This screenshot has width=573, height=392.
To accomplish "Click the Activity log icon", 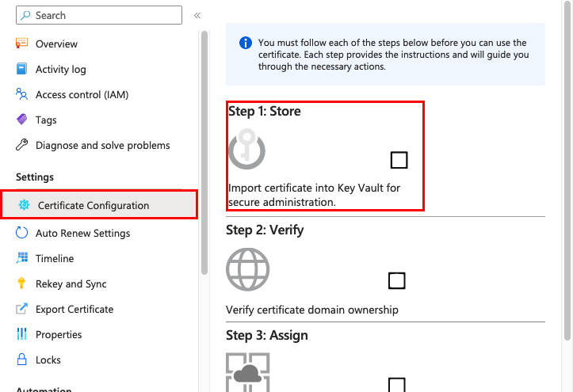I will click(x=22, y=69).
